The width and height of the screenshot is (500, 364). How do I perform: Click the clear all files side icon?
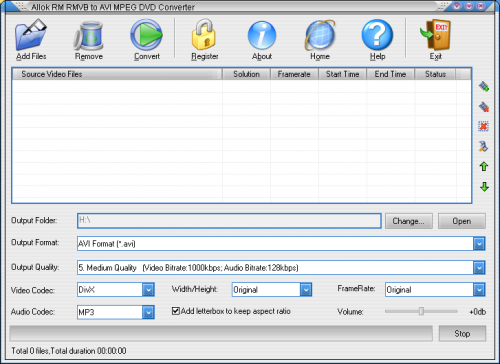point(483,126)
